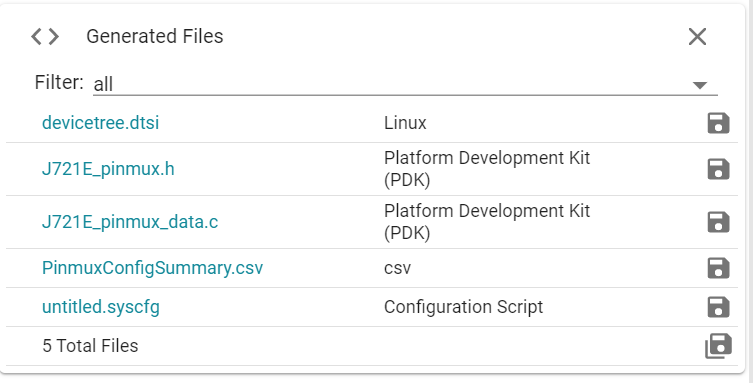Open the J721E_pinmux.h file link
This screenshot has height=383, width=753.
108,169
